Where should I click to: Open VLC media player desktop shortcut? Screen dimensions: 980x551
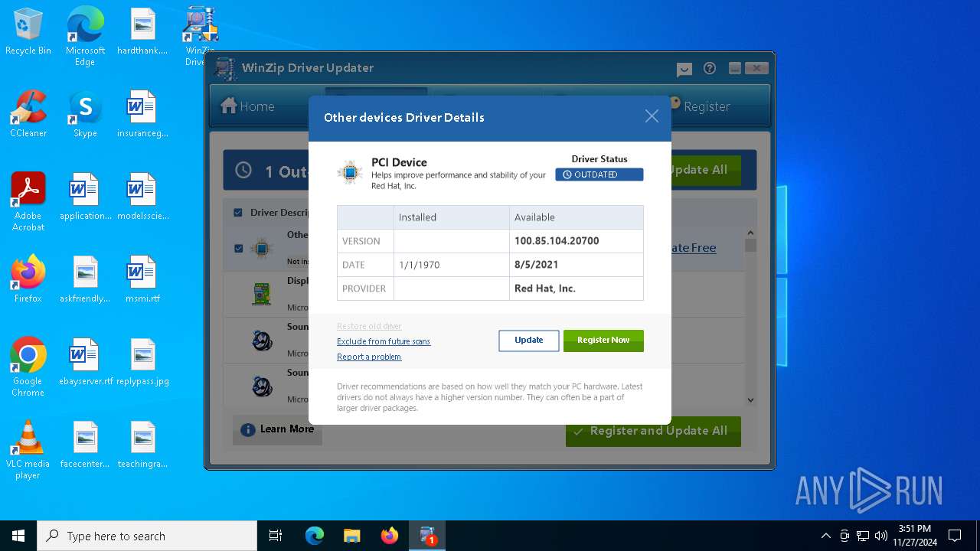coord(28,450)
